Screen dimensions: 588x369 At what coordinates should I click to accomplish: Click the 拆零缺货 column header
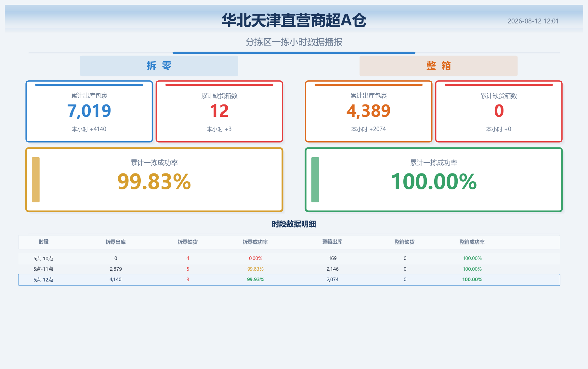[188, 242]
